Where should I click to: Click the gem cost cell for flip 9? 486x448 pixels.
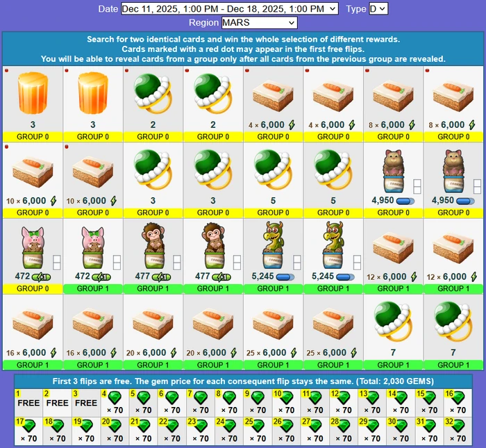point(258,403)
